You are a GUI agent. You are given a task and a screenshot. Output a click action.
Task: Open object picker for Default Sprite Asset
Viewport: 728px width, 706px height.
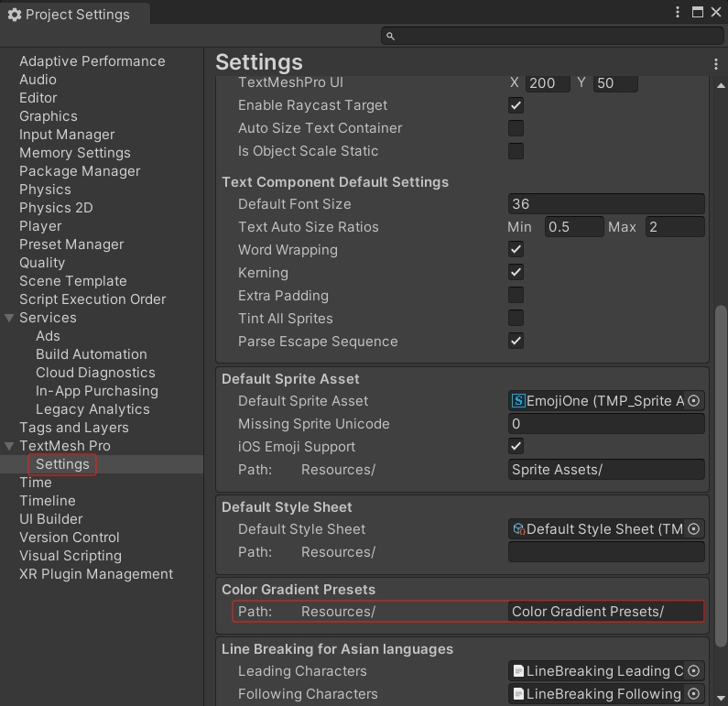(693, 401)
